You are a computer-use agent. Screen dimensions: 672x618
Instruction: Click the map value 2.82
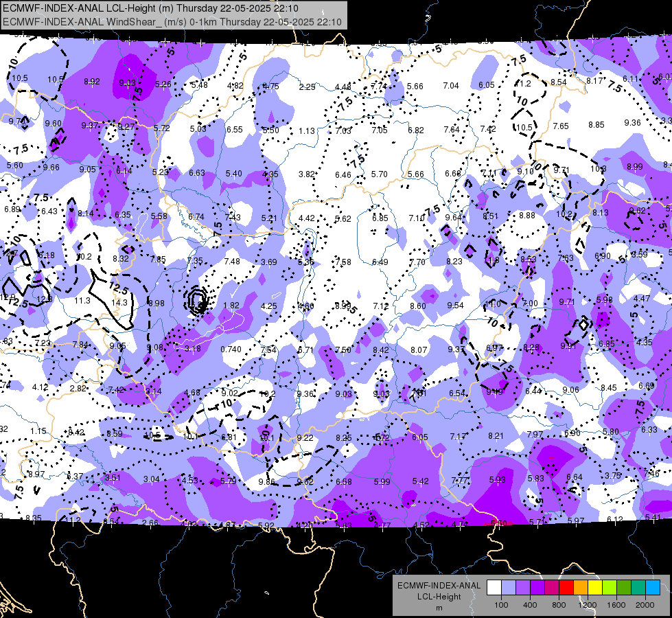[x=78, y=388]
